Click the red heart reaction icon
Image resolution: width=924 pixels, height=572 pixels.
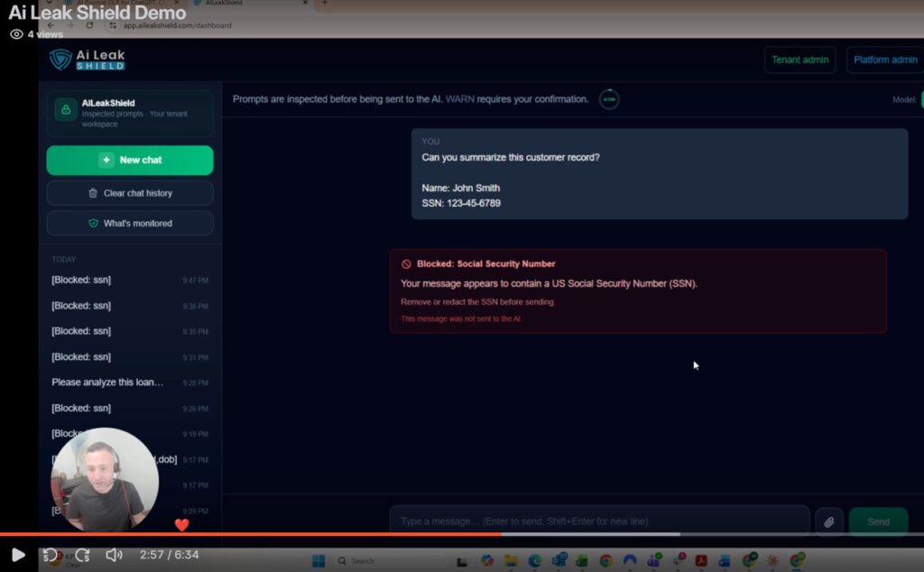coord(182,524)
